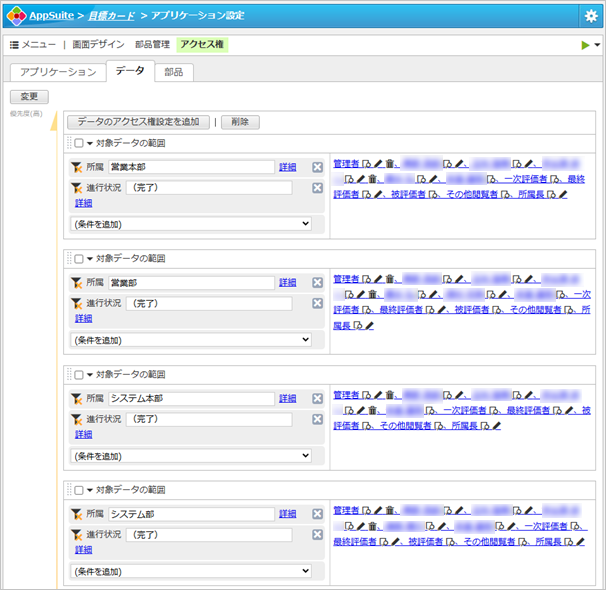Open the メニュー hamburger menu
606x590 pixels.
pos(32,45)
